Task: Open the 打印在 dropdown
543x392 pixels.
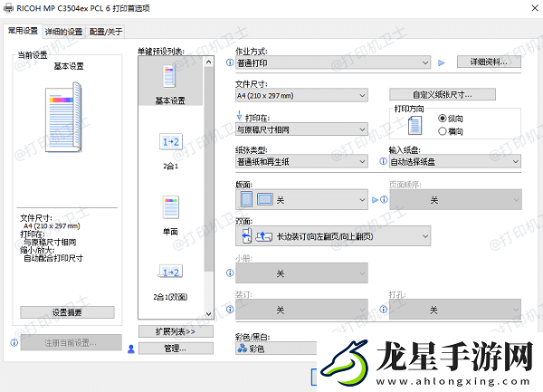Action: click(x=301, y=129)
